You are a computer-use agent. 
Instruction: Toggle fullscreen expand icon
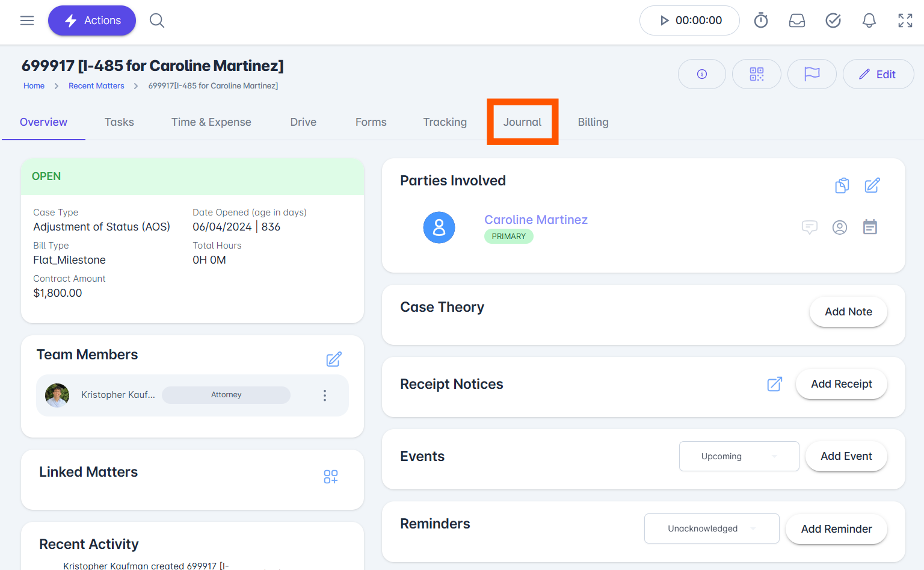pos(905,20)
